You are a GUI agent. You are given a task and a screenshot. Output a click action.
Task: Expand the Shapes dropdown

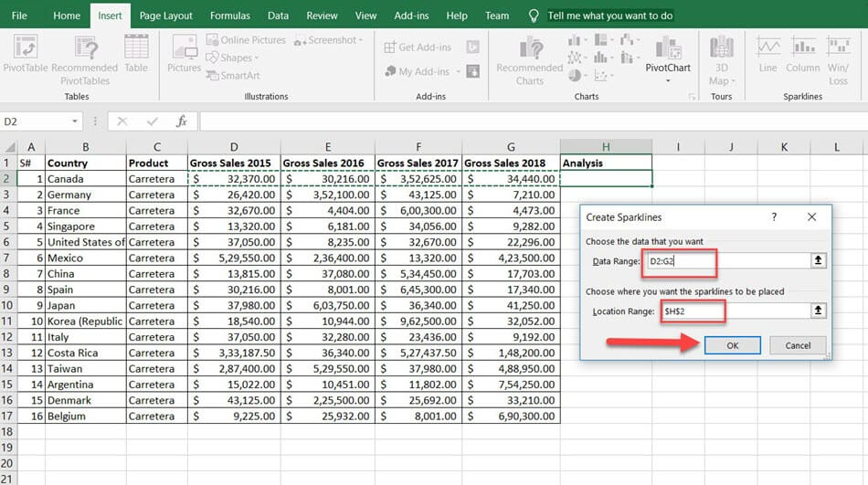pos(236,58)
